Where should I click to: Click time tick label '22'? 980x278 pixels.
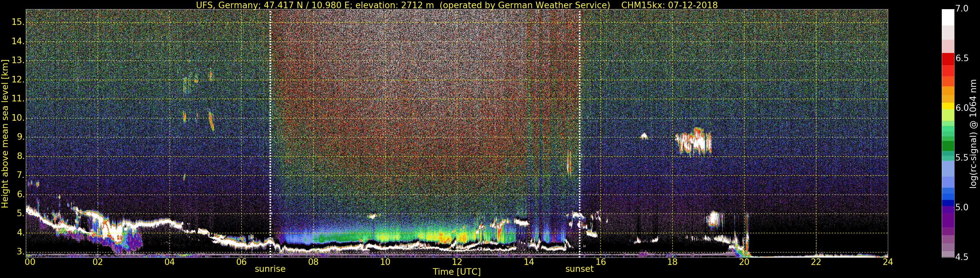point(816,262)
